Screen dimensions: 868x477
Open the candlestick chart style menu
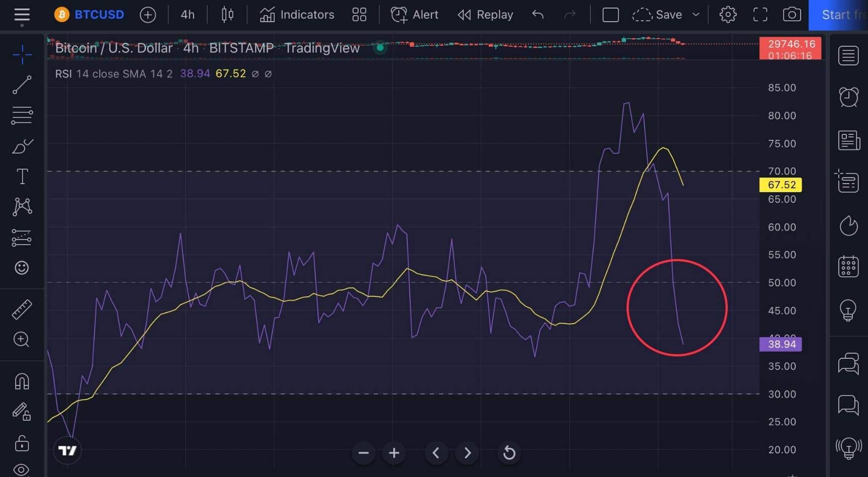pyautogui.click(x=227, y=15)
